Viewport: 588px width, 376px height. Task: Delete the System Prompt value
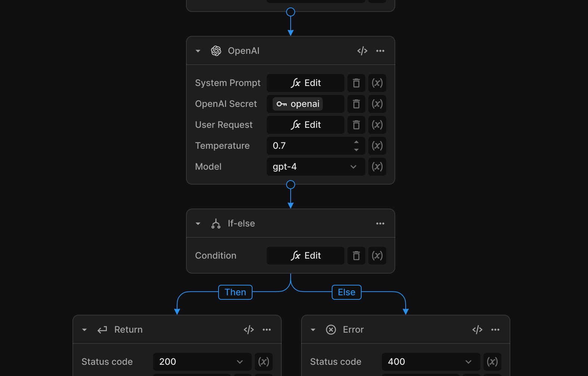click(x=356, y=83)
